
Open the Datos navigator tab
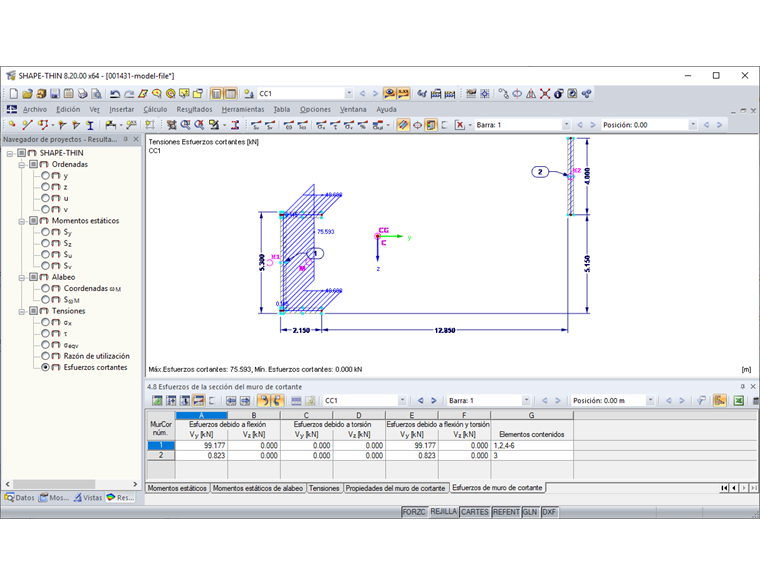click(x=20, y=497)
